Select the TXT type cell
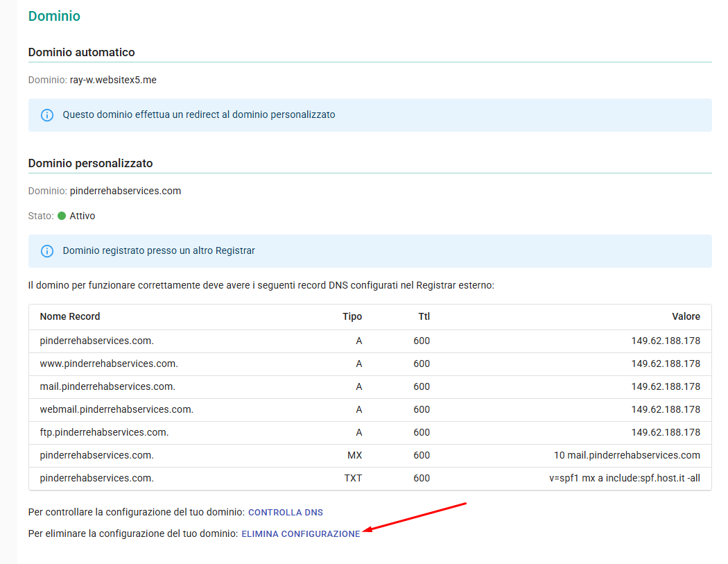The image size is (728, 564). (x=353, y=478)
